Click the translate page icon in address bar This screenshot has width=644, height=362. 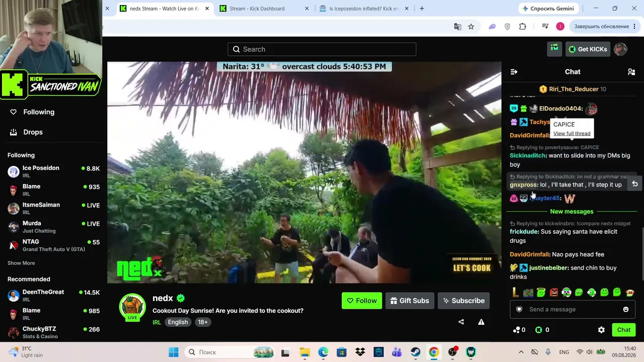457,27
